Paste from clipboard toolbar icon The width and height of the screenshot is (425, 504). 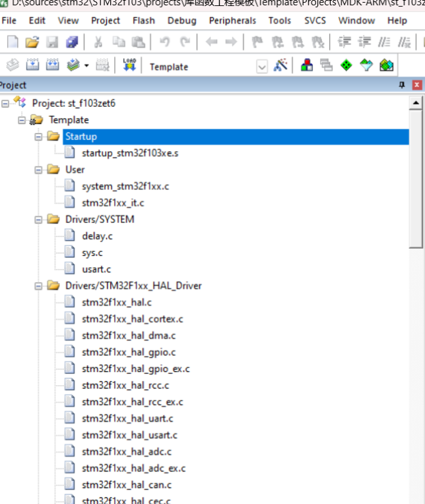(139, 42)
